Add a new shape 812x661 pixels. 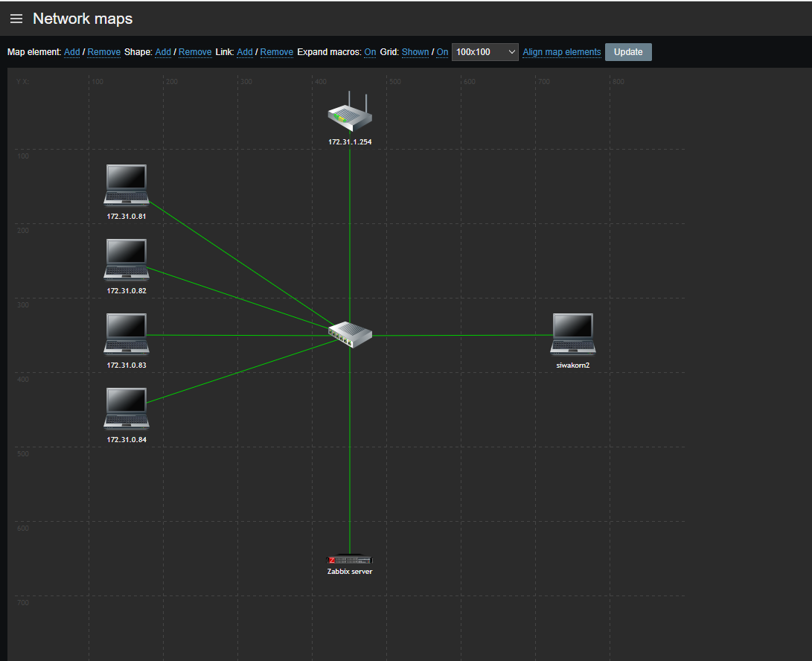tap(163, 52)
